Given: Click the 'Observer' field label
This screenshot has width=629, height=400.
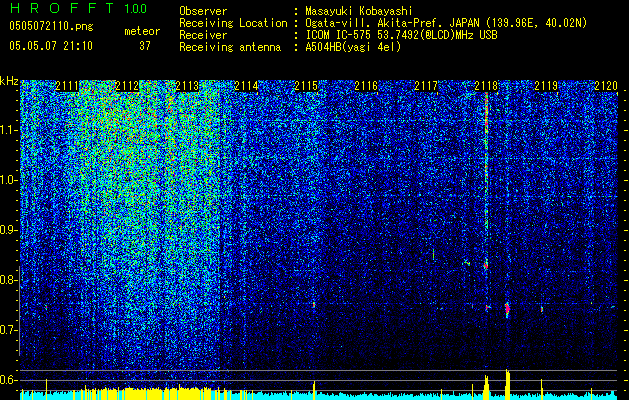Looking at the screenshot, I should click(x=203, y=11).
